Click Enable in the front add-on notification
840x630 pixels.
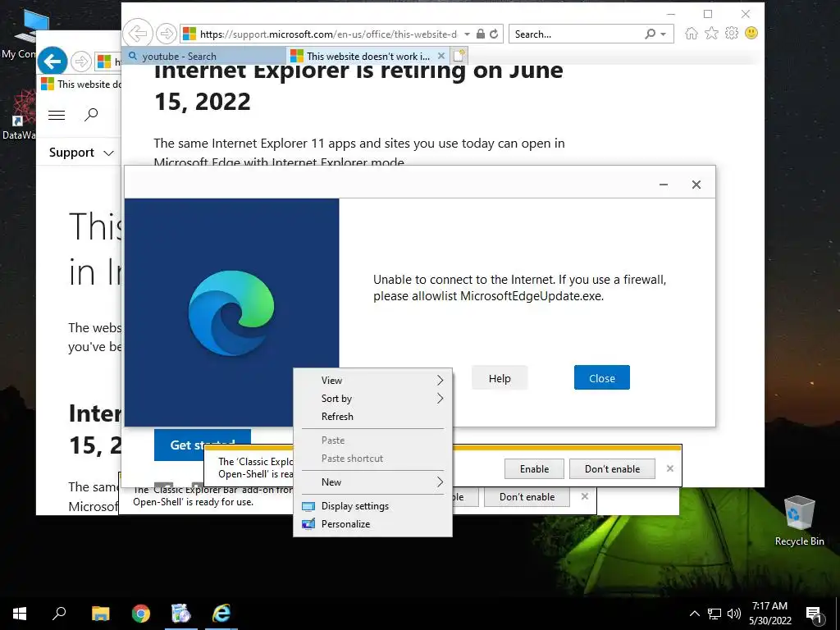[x=534, y=468]
